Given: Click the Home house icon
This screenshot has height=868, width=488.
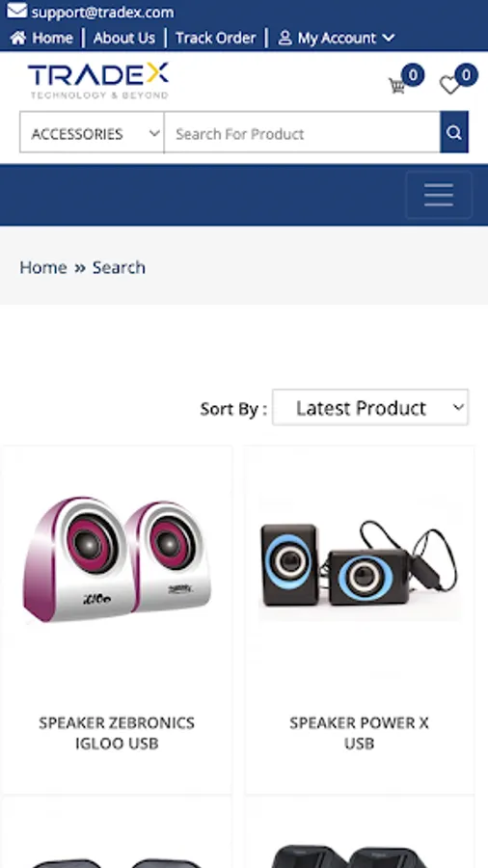Looking at the screenshot, I should [18, 38].
